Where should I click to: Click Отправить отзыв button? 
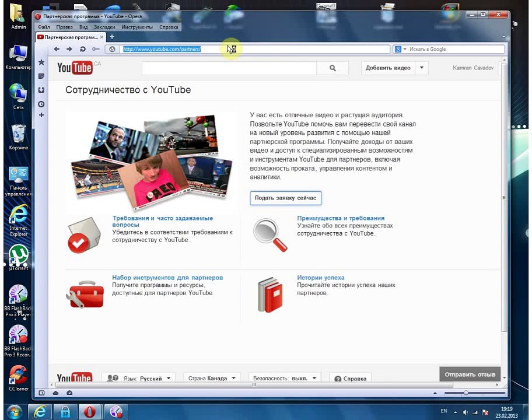tap(470, 374)
